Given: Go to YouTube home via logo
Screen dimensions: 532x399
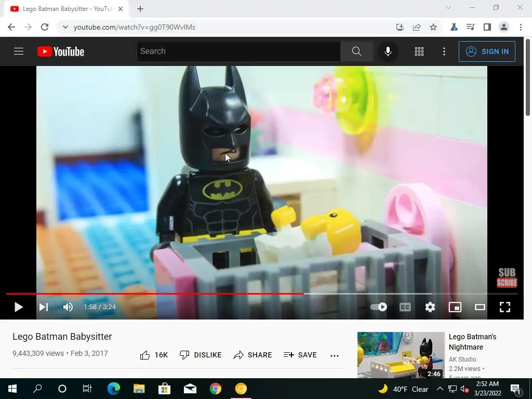Looking at the screenshot, I should (61, 51).
